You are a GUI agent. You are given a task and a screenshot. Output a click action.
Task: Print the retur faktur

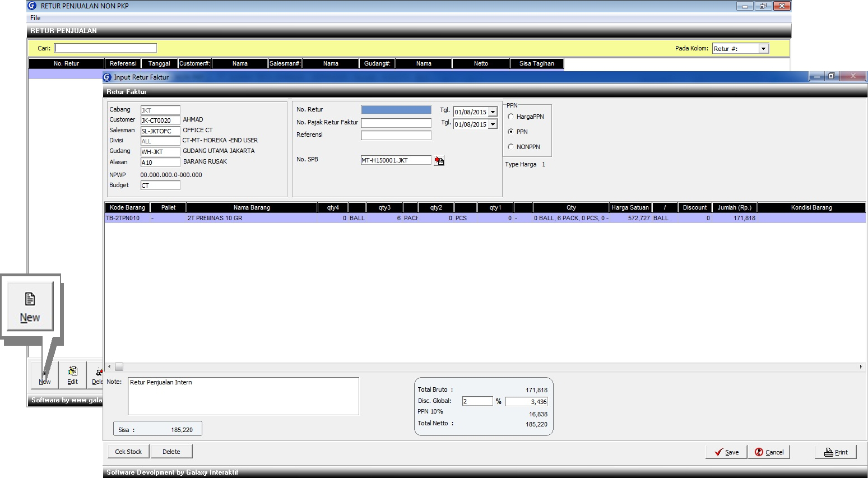[835, 452]
